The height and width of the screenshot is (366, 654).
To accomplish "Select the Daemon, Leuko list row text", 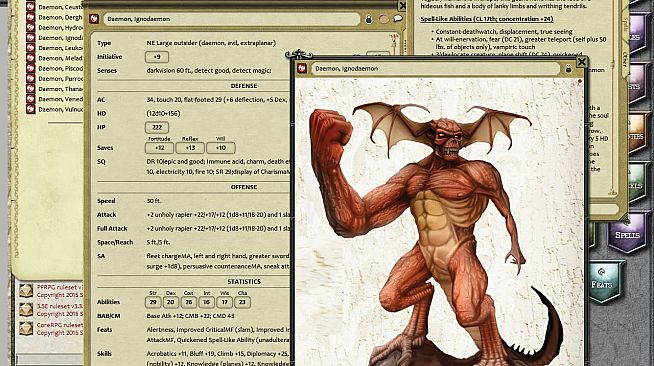I will point(60,48).
